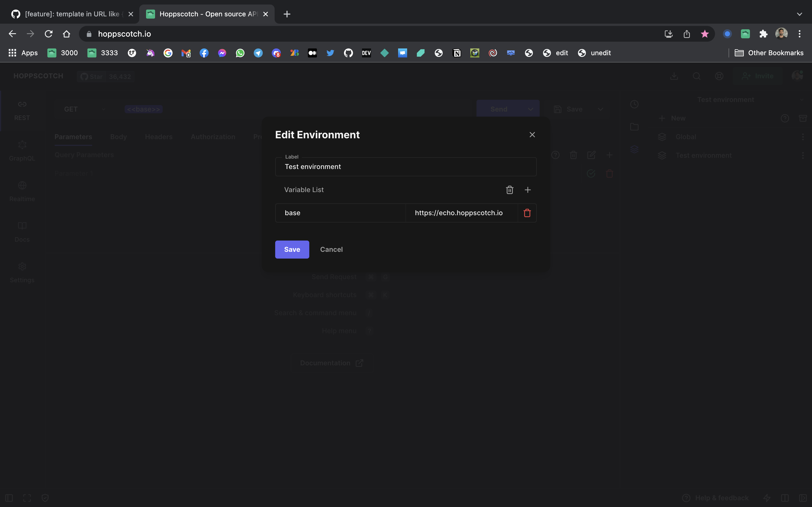The width and height of the screenshot is (812, 507).
Task: Close the Edit Environment dialog
Action: coord(532,135)
